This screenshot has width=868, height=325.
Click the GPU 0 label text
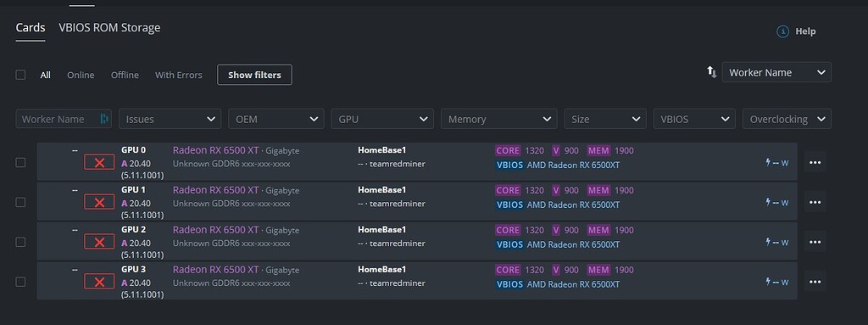133,149
